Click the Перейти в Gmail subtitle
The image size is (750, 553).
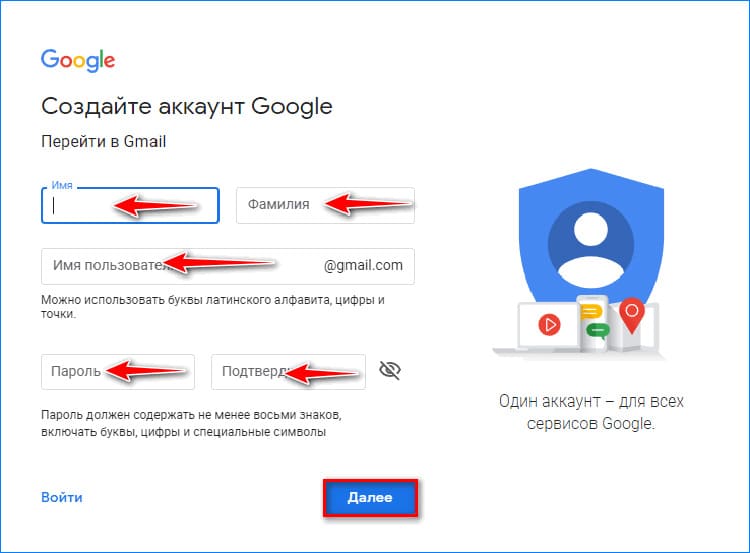(x=103, y=142)
